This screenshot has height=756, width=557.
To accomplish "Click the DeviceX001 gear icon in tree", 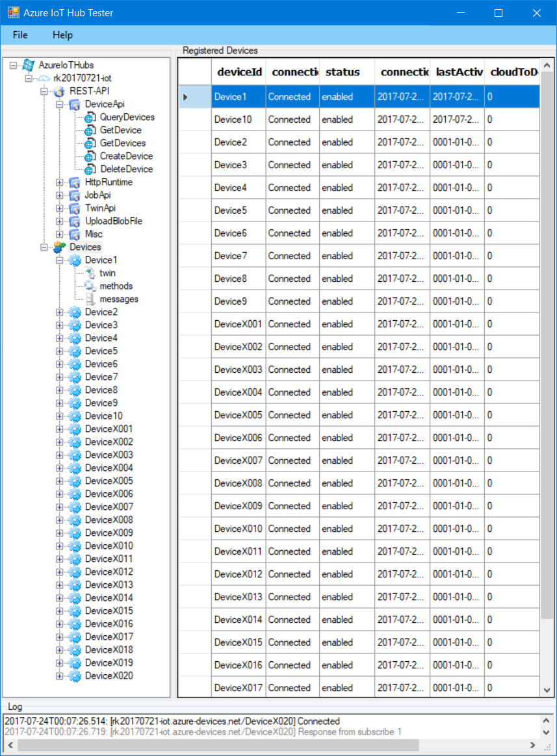I will coord(75,429).
